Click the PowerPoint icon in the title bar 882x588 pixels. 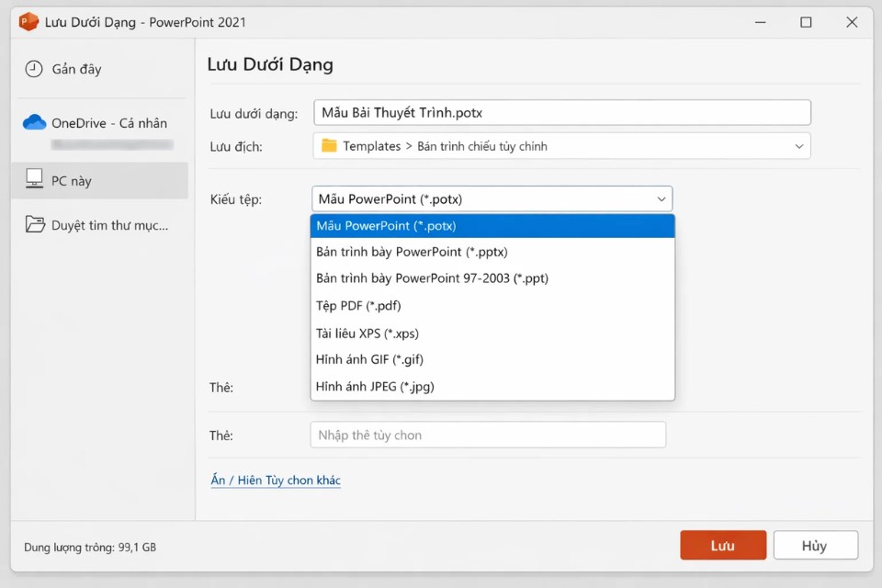pos(28,21)
